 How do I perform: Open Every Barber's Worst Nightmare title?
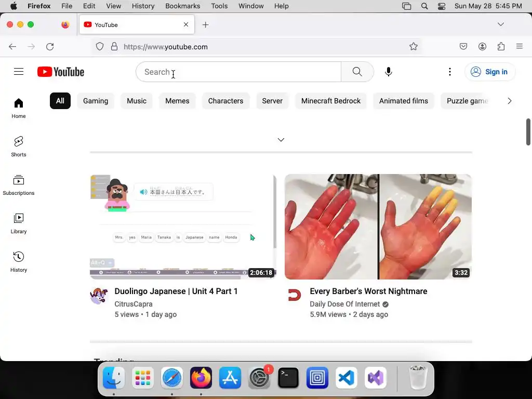point(368,291)
